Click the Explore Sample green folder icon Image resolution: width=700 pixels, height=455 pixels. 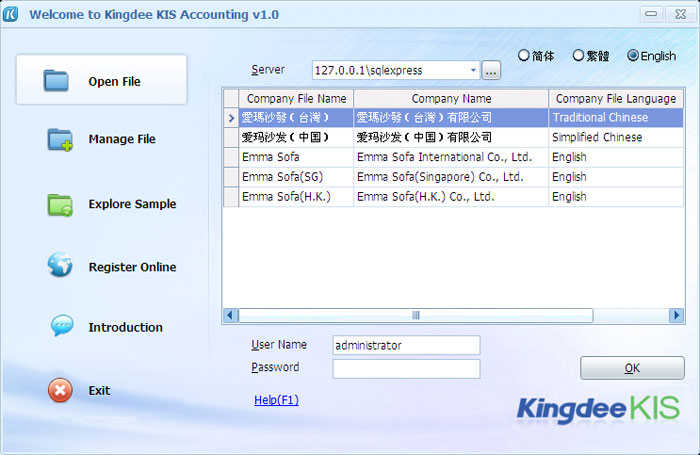click(60, 205)
